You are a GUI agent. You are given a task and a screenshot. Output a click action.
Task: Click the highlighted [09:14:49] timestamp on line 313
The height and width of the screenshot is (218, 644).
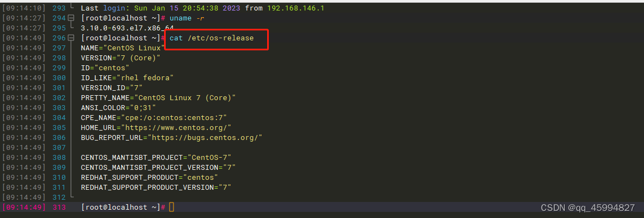pyautogui.click(x=24, y=207)
